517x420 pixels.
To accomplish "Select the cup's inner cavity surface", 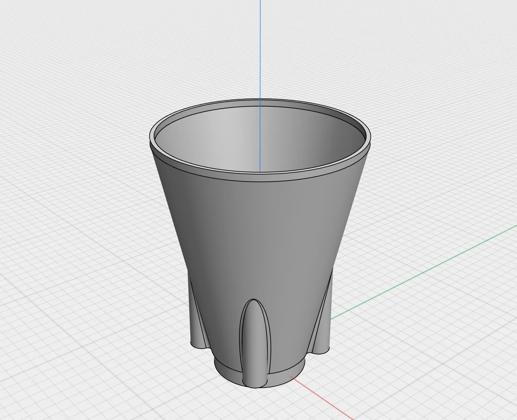I will pos(257,140).
